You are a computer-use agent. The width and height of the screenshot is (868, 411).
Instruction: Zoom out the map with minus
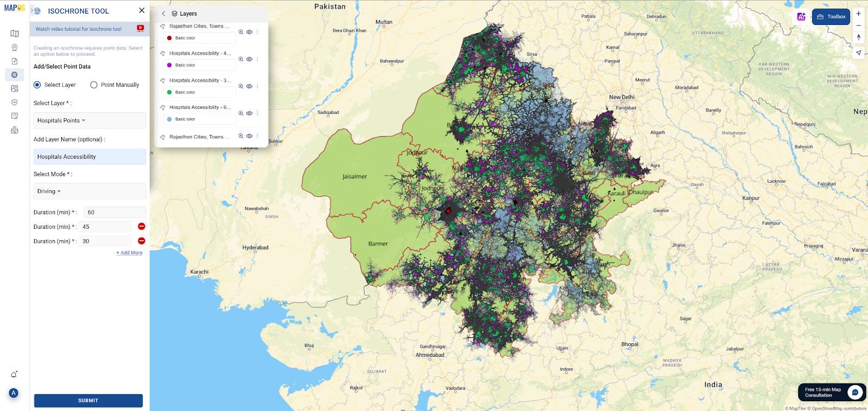[x=858, y=25]
